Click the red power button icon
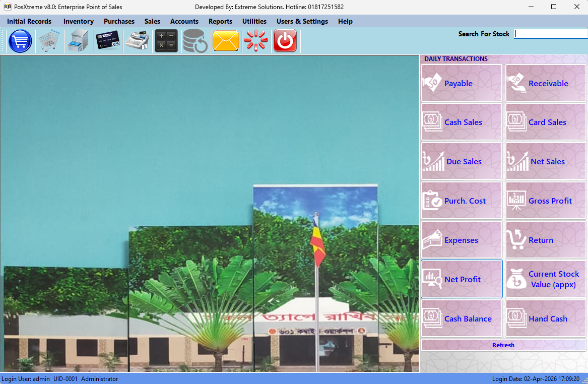Screen dimensions: 588x384 [x=285, y=41]
